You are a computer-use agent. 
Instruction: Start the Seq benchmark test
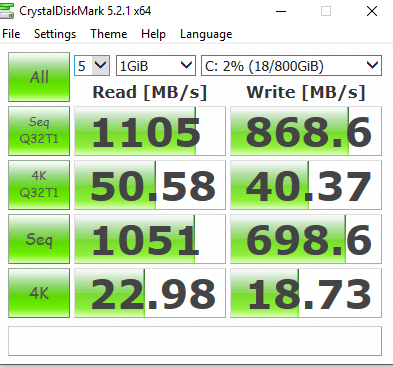coord(39,239)
